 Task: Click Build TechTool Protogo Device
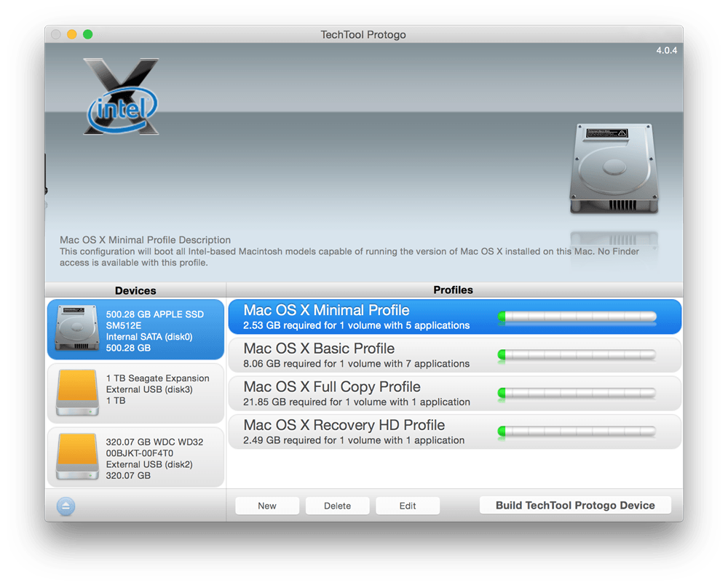tap(575, 505)
